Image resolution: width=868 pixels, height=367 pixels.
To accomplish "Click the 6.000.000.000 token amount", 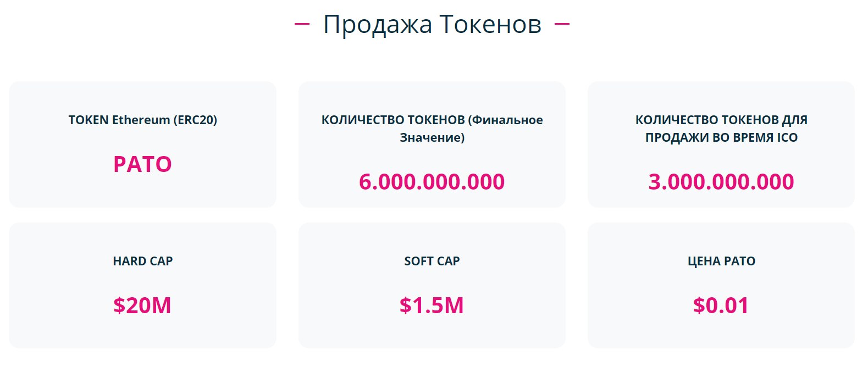I will point(432,182).
